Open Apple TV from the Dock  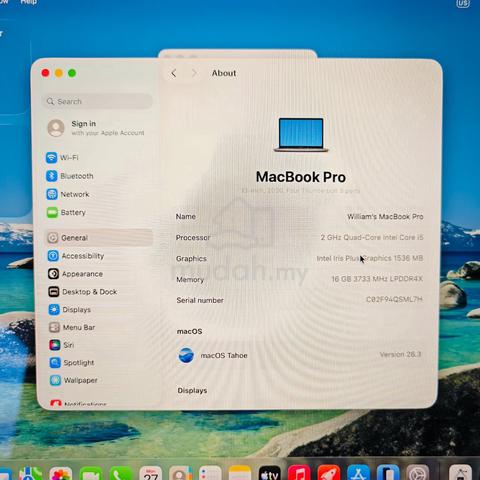coord(270,474)
